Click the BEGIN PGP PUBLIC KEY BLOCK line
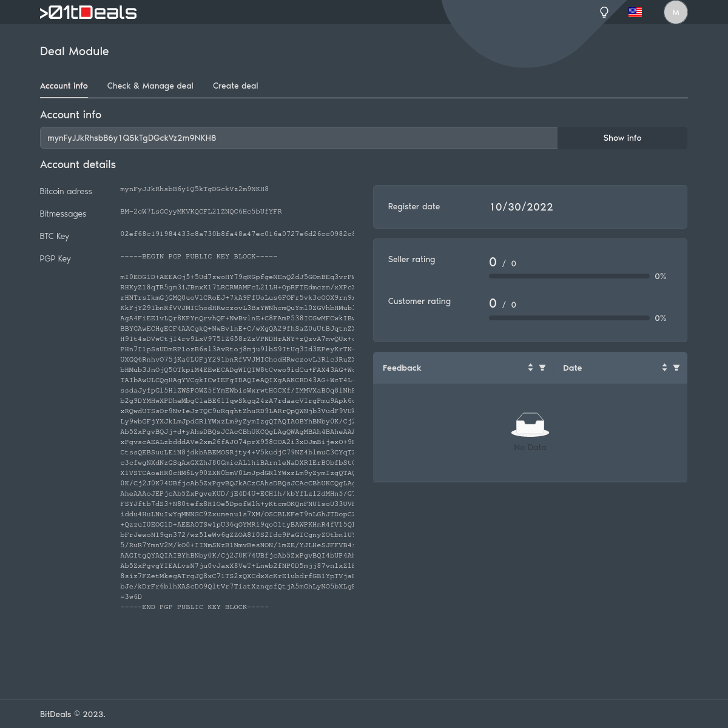Viewport: 728px width, 728px height. [x=198, y=257]
